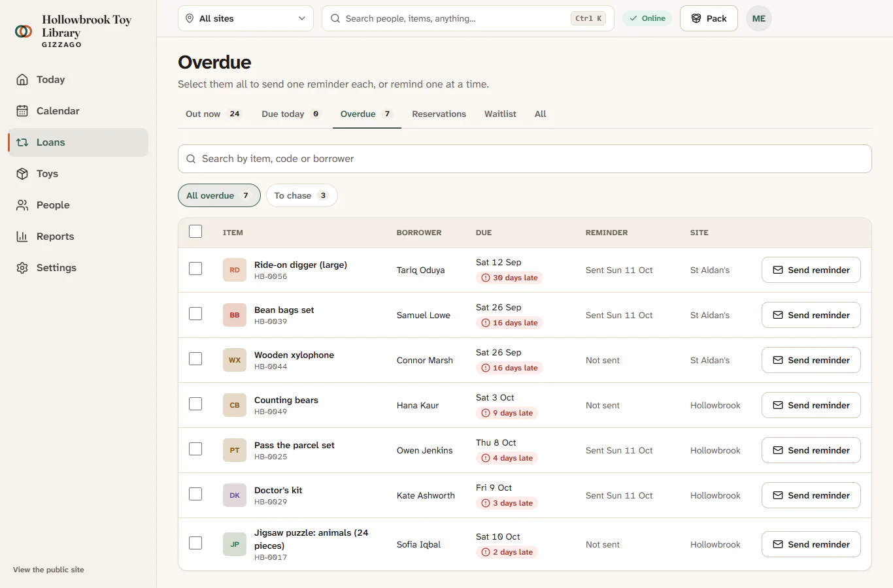Select the Doctor's kit checkbox
The image size is (893, 588).
tap(195, 494)
